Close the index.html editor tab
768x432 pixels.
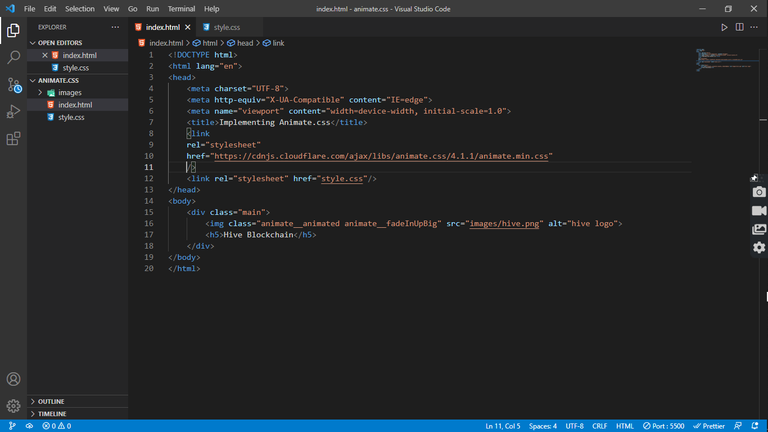pos(188,27)
